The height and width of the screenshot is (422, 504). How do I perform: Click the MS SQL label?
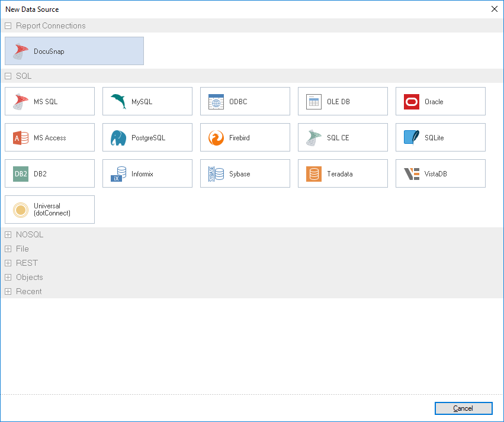(x=46, y=101)
